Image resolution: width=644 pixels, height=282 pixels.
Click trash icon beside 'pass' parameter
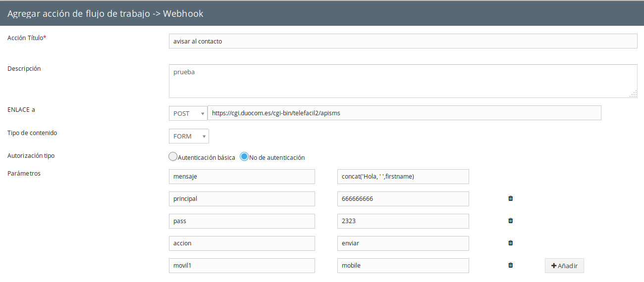510,221
